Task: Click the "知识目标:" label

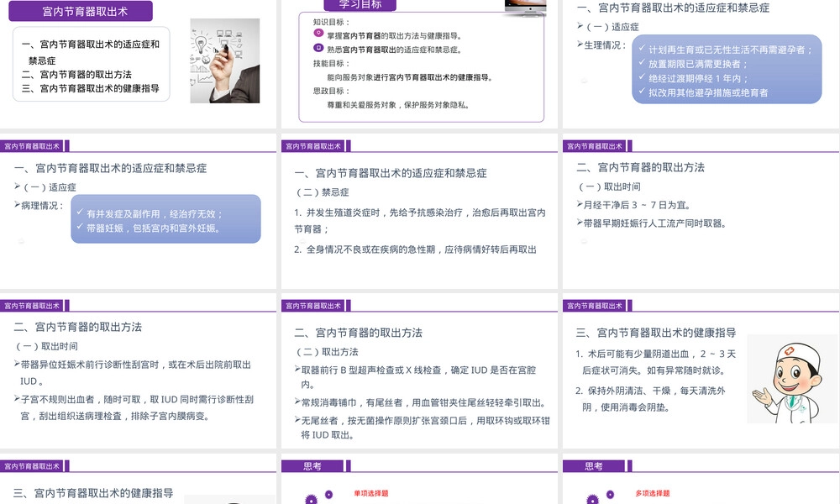Action: pyautogui.click(x=331, y=22)
